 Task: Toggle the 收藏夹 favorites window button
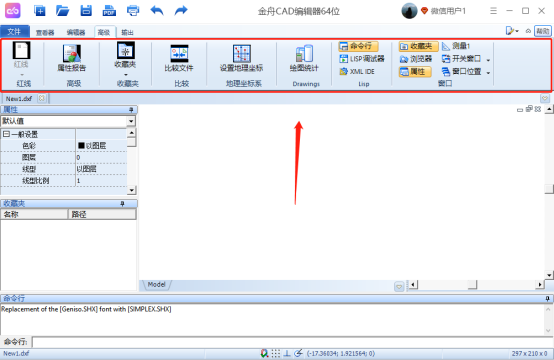coord(418,46)
